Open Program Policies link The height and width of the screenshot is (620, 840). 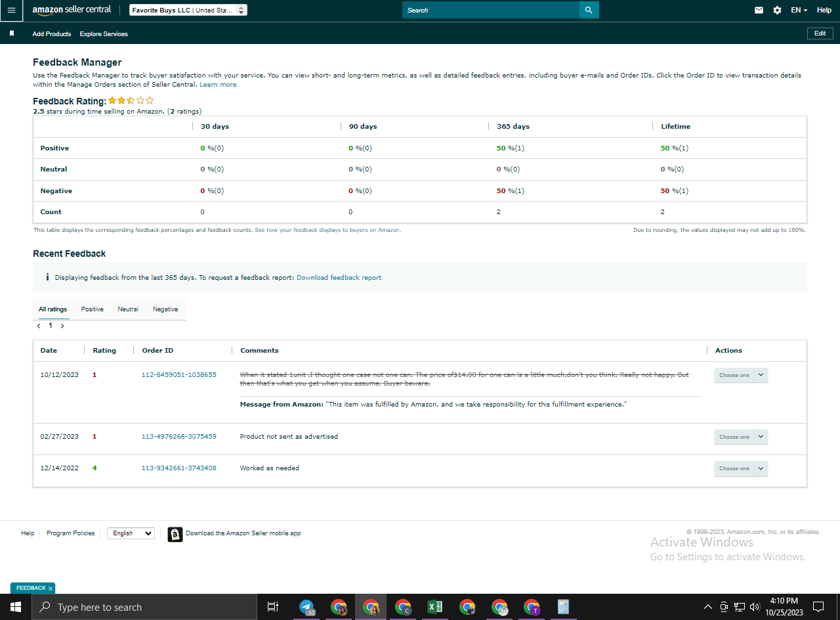70,533
